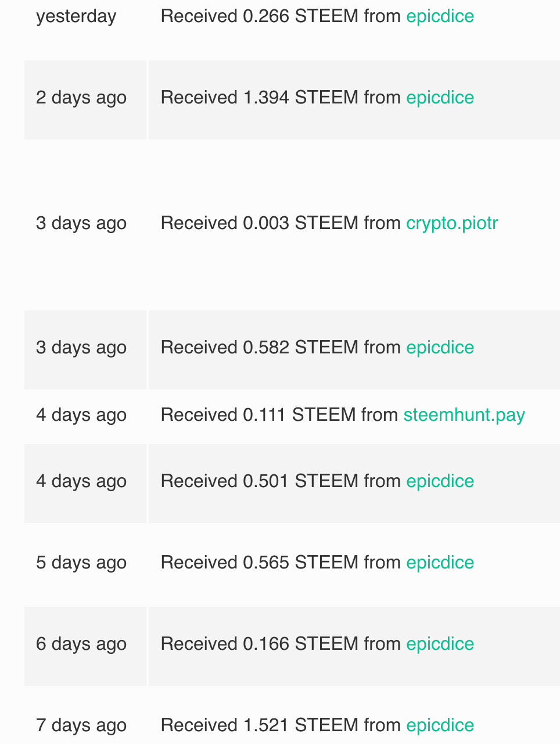
Task: Click the "Received 0.003 STEEM from" text
Action: point(280,223)
